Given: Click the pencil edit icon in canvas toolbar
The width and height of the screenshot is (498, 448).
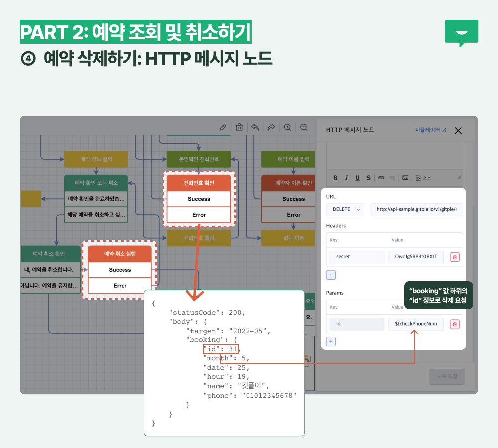Looking at the screenshot, I should click(223, 127).
